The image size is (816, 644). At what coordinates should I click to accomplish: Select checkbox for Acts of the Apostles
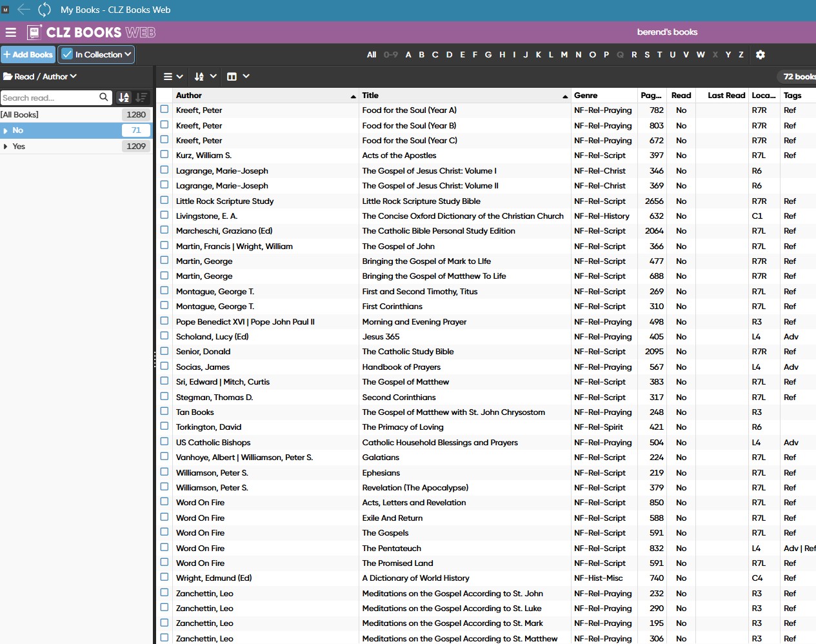click(164, 155)
